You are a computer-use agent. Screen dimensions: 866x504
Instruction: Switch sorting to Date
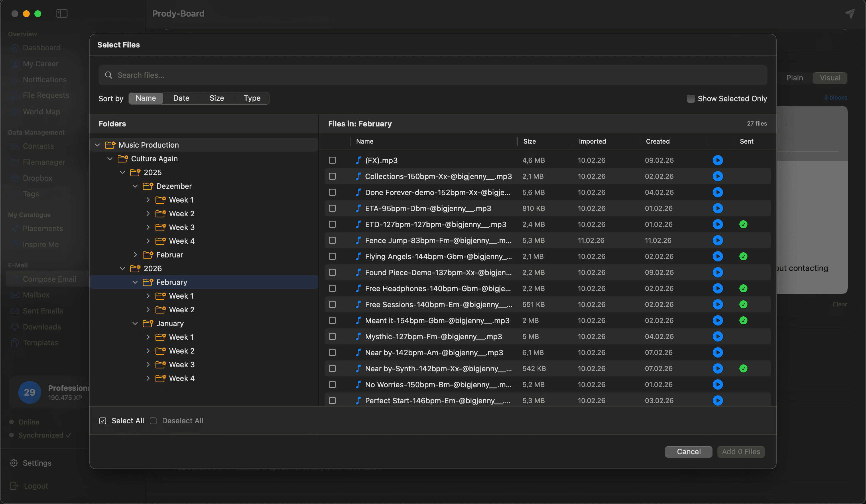[x=181, y=98]
